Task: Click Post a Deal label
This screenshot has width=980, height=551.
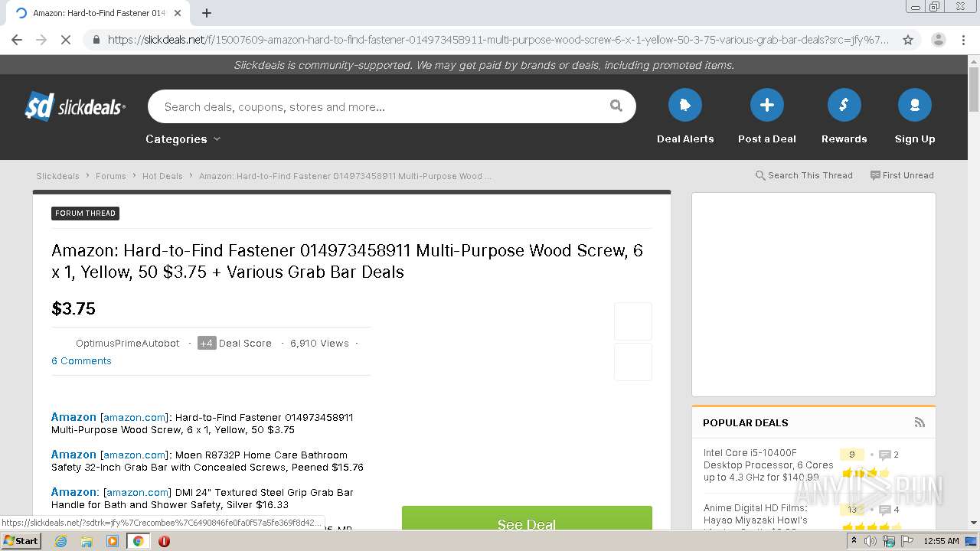Action: 767,139
